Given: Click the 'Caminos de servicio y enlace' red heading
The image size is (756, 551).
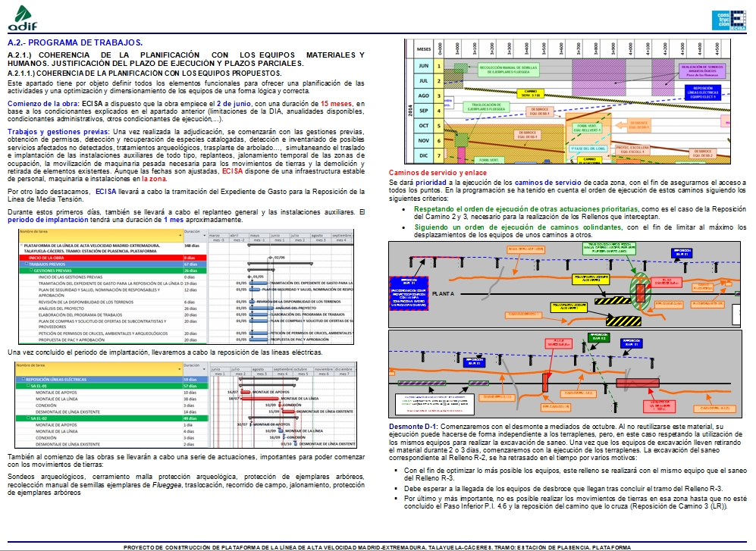Looking at the screenshot, I should click(x=438, y=173).
